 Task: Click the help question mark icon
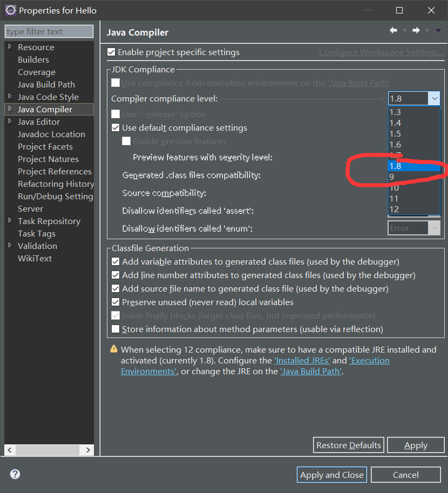click(x=15, y=474)
